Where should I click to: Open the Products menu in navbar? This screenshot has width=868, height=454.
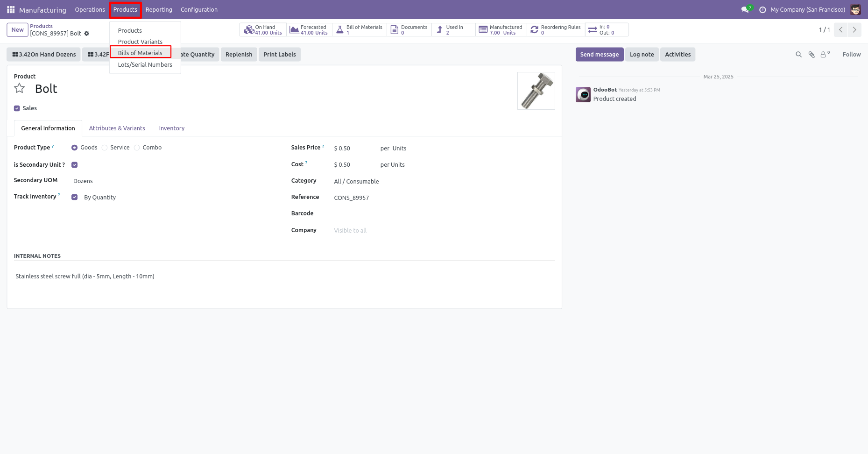(125, 9)
